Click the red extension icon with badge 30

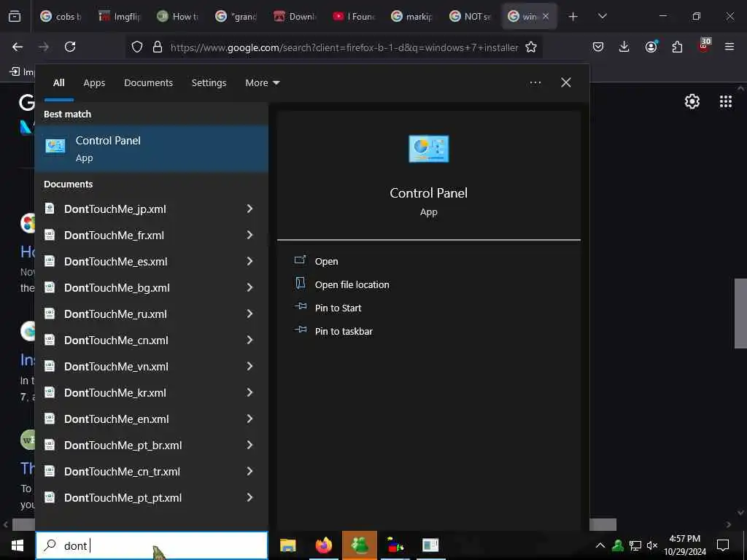click(704, 46)
